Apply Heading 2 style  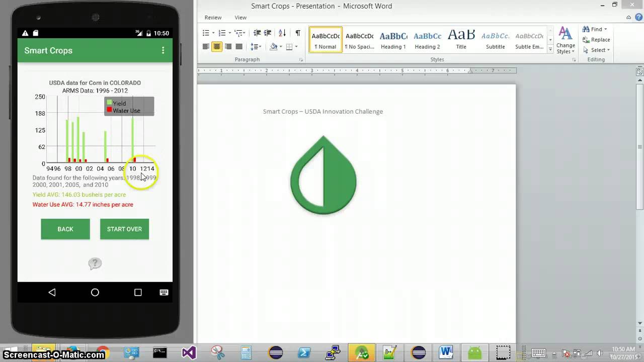(427, 39)
